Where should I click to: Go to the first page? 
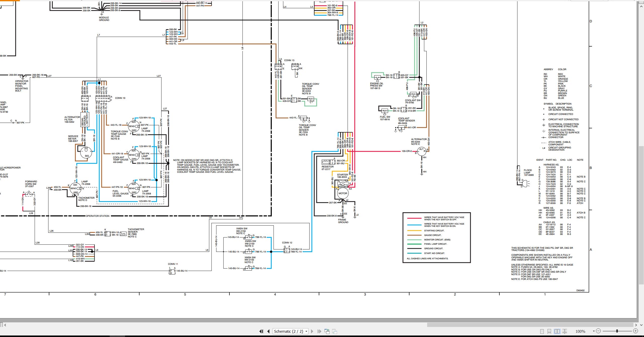pos(261,331)
